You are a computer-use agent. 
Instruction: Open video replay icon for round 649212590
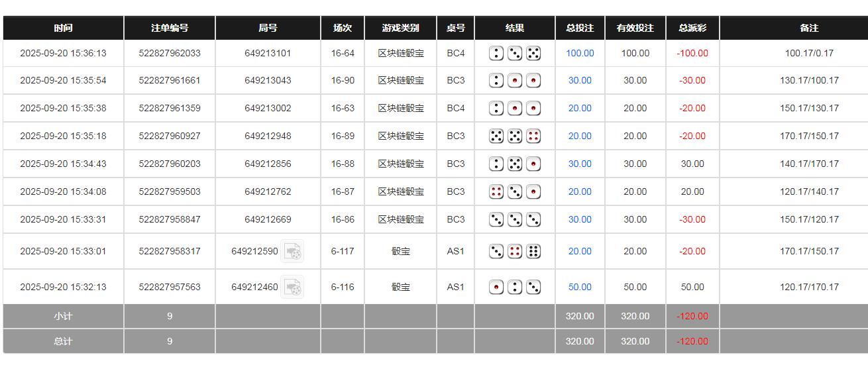click(x=292, y=251)
